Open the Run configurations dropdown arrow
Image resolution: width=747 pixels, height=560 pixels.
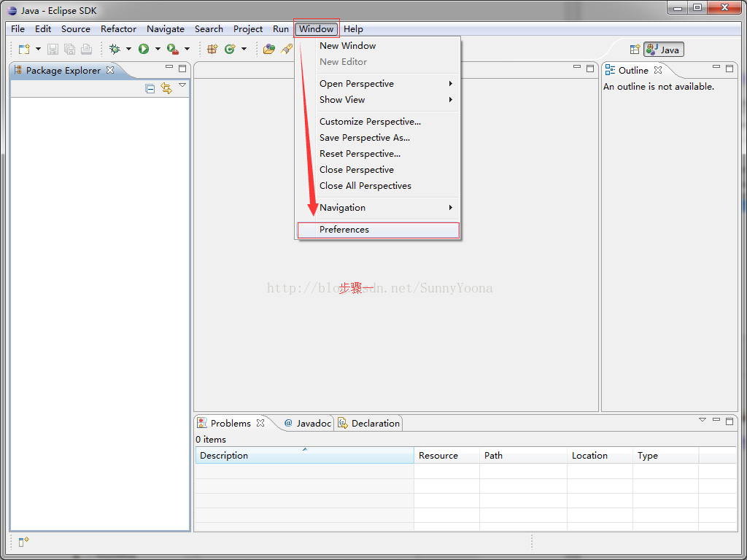click(158, 49)
